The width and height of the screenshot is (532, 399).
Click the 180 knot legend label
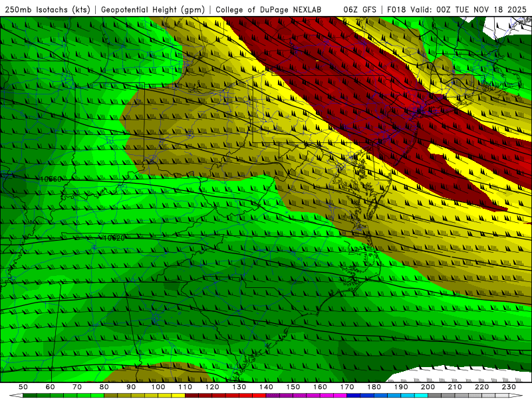(x=374, y=387)
